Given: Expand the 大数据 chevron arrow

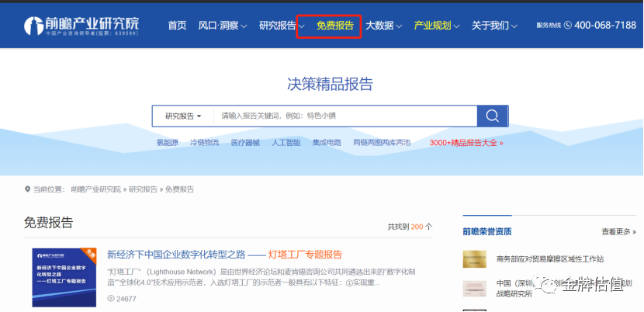Looking at the screenshot, I should pyautogui.click(x=400, y=26).
